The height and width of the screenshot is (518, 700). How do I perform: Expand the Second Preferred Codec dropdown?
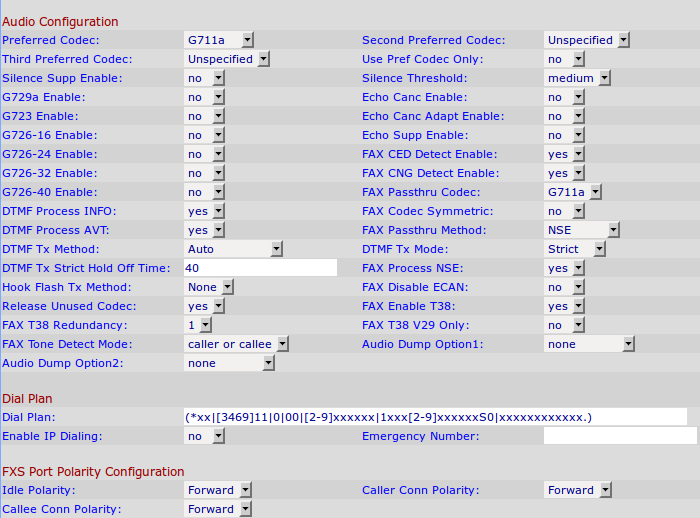click(587, 40)
